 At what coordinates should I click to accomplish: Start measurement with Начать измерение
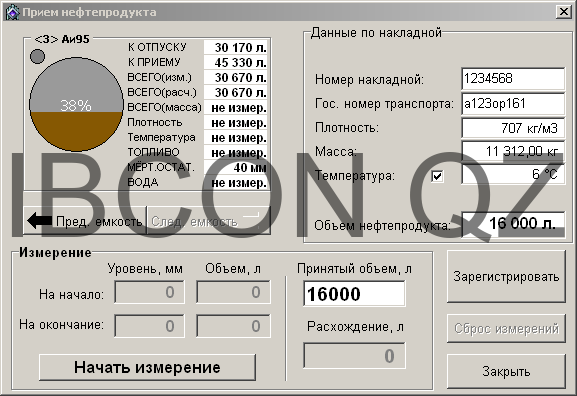coord(147,367)
